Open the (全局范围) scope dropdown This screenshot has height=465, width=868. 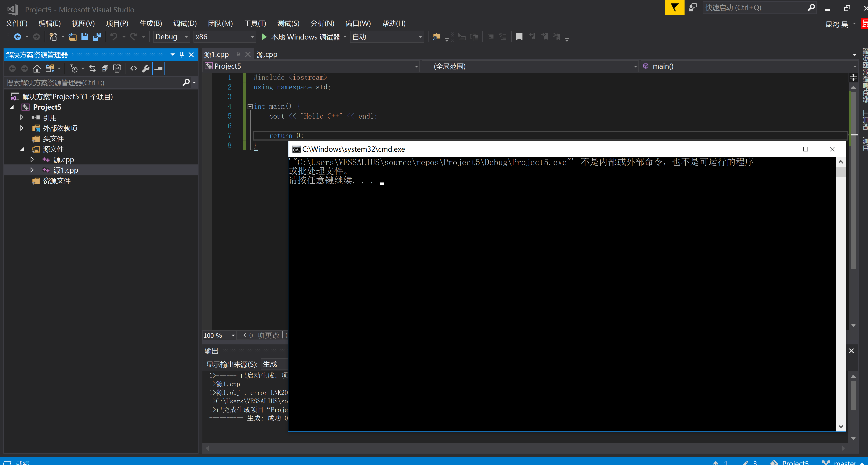(530, 66)
